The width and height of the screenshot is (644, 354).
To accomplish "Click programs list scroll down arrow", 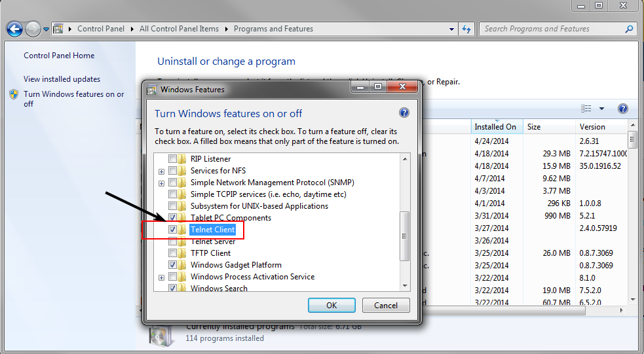I will [x=632, y=300].
